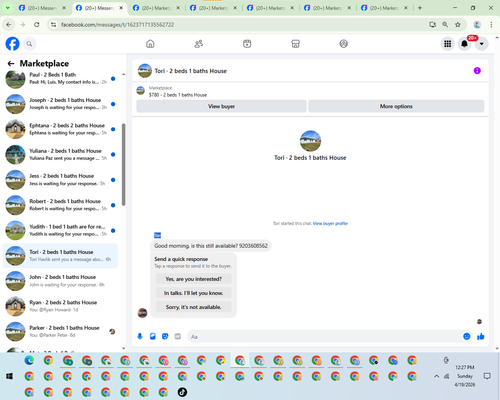Click the large Tori listing photo in the chat

click(310, 141)
